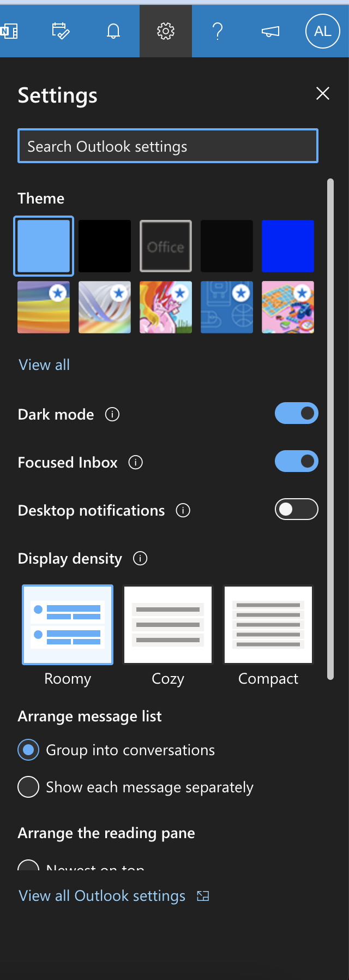Click the Settings gear icon
This screenshot has width=349, height=980.
[166, 31]
